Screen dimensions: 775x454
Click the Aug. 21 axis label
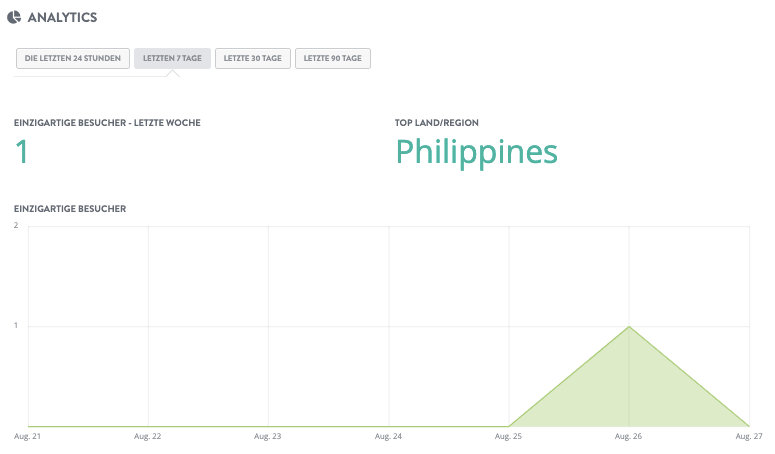click(x=27, y=437)
